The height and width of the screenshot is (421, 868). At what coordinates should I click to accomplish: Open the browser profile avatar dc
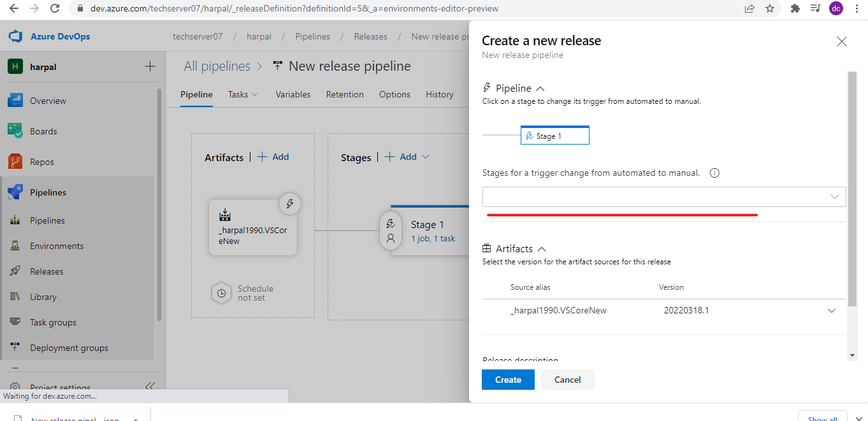pos(836,8)
